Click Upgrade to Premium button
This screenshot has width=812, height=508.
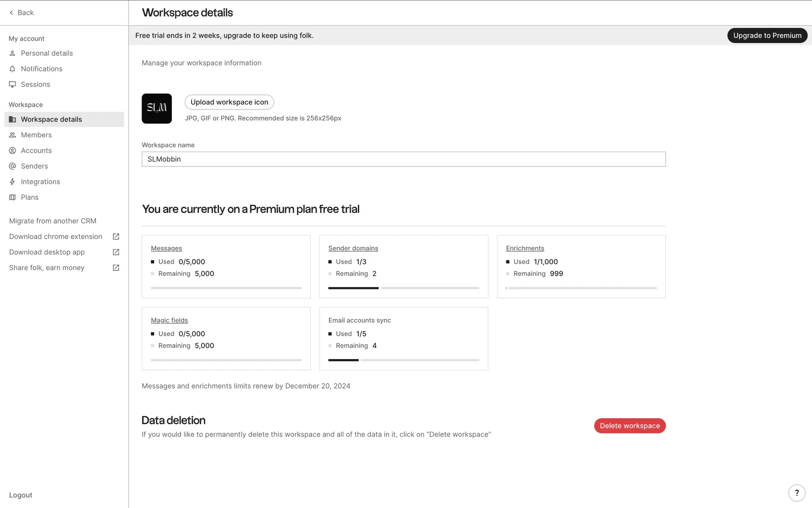click(x=767, y=36)
